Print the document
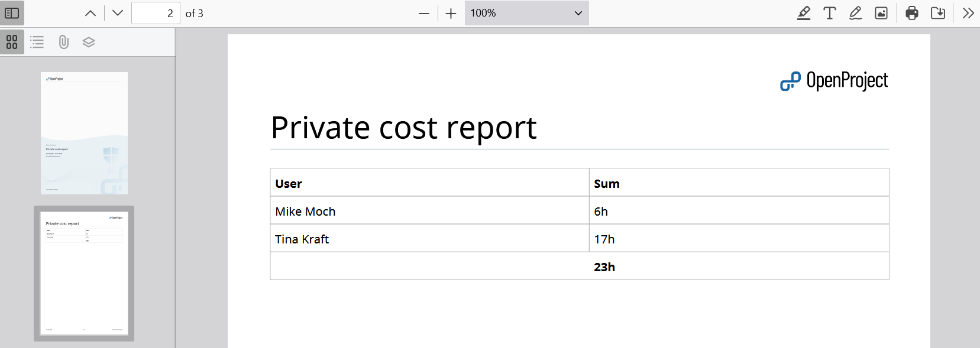This screenshot has width=980, height=348. pyautogui.click(x=912, y=13)
